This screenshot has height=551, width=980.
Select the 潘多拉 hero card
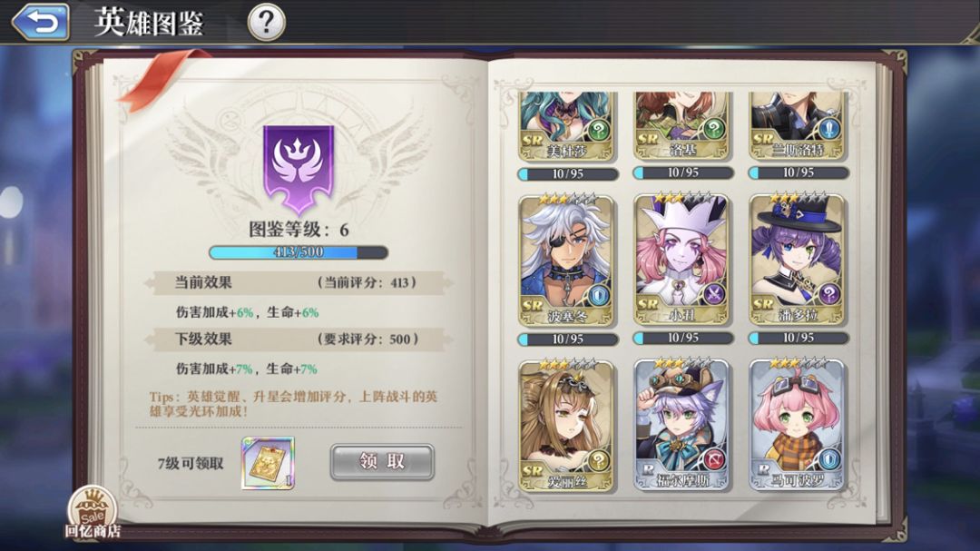(799, 261)
